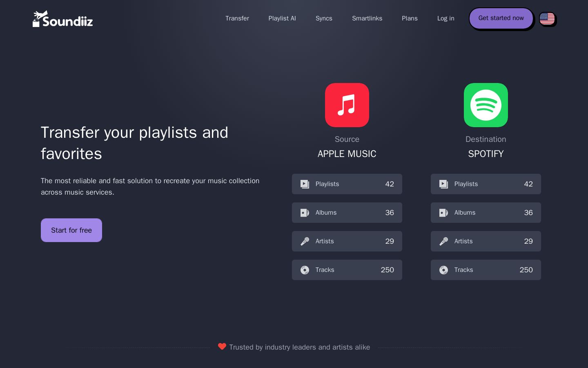
Task: Click the Tracks label under Apple Music
Action: [x=325, y=270]
